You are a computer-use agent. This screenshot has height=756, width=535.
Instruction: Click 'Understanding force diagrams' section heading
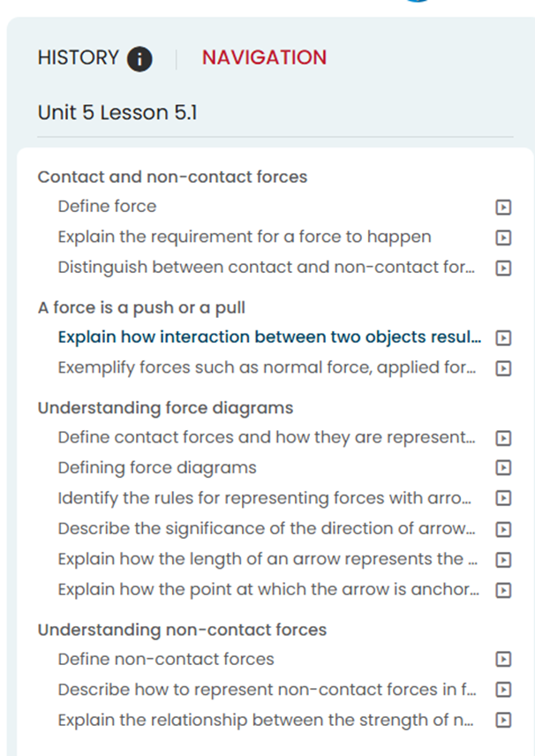click(x=165, y=408)
